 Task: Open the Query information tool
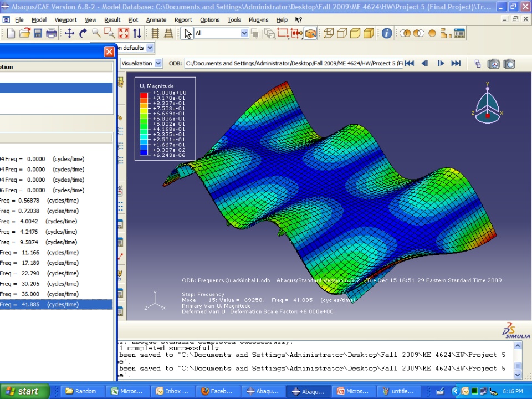[x=386, y=33]
